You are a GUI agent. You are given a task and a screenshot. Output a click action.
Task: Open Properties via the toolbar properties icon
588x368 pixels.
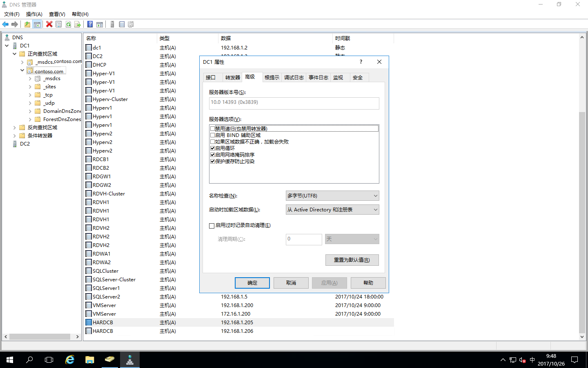59,25
